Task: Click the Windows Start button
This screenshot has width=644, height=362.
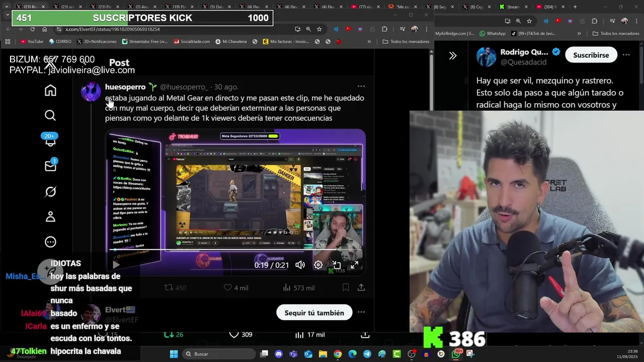Action: coord(174,354)
